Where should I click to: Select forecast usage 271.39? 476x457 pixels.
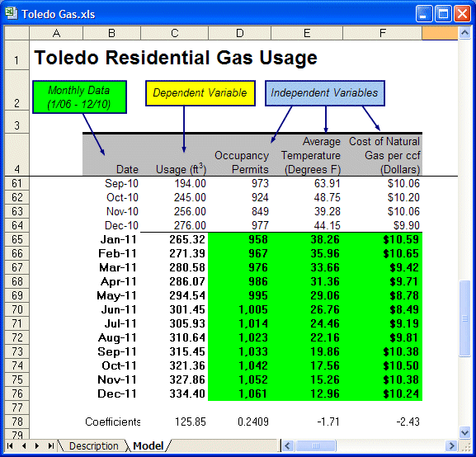(175, 253)
